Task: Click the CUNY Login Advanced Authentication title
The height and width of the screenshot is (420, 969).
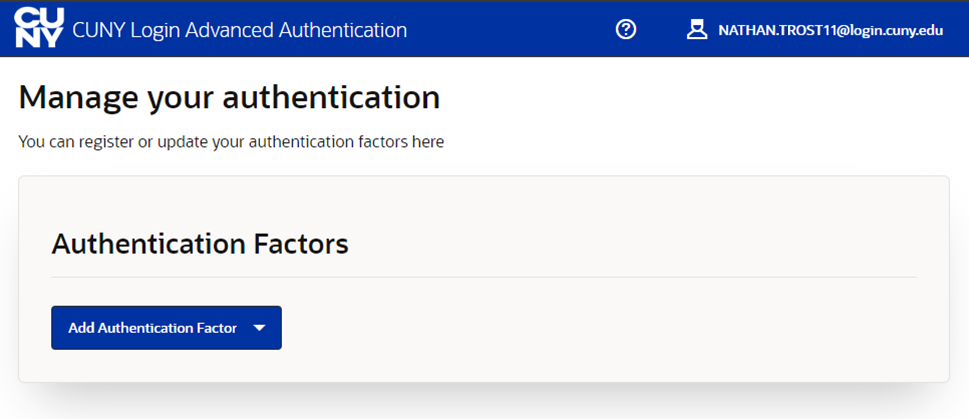Action: (x=240, y=31)
